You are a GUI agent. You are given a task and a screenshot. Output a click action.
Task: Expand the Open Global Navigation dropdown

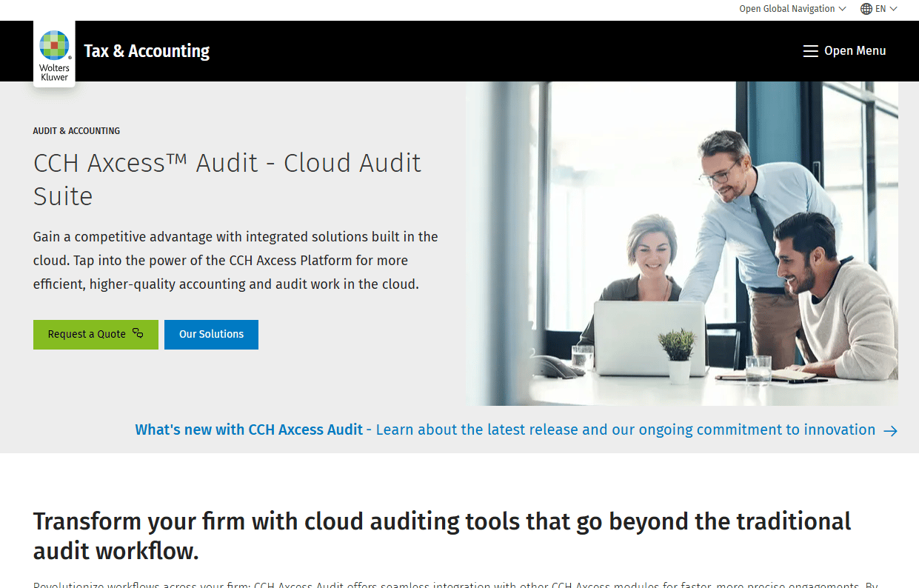(792, 9)
